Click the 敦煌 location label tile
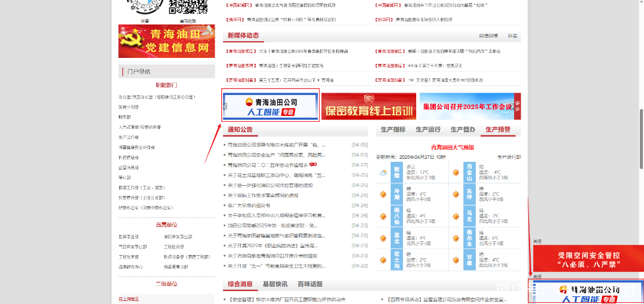Viewport: 644px width, 304px height. pos(397,173)
